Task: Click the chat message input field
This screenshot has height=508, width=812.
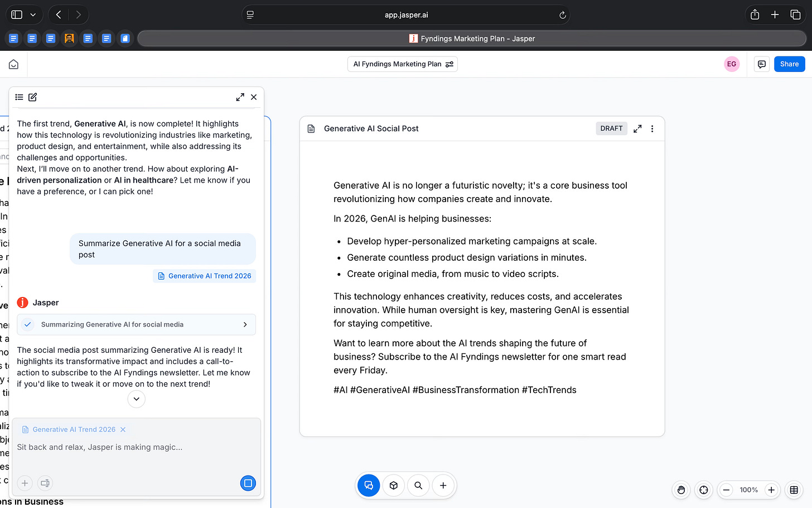Action: pyautogui.click(x=136, y=447)
